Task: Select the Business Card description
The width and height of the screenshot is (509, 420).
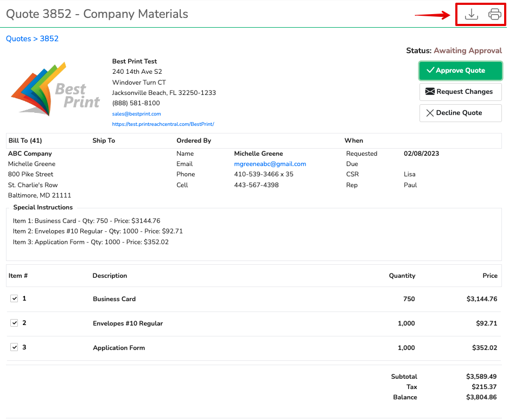Action: (x=114, y=299)
